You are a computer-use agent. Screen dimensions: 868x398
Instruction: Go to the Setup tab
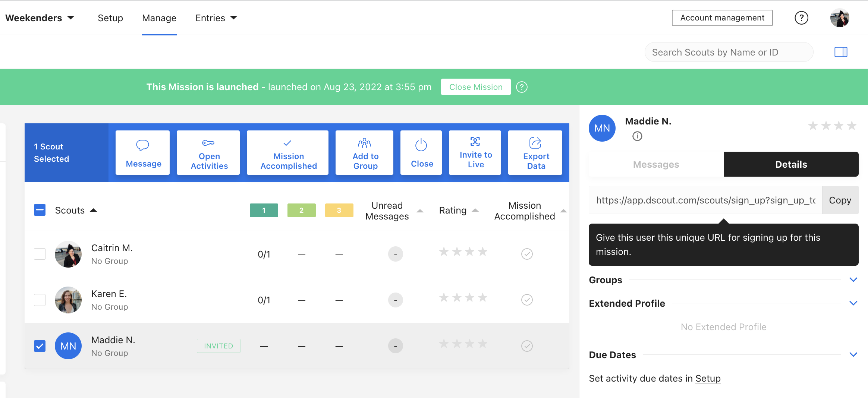point(110,18)
